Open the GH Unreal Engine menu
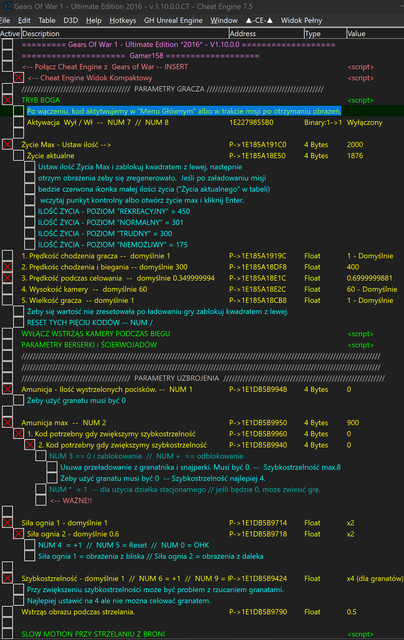Image resolution: width=404 pixels, height=640 pixels. [173, 20]
